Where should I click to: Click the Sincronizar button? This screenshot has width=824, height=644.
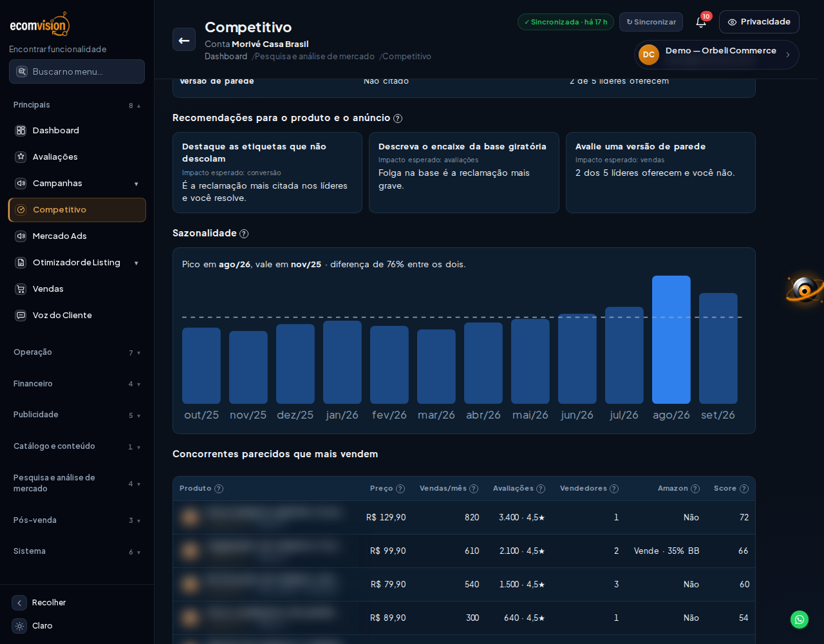tap(651, 22)
